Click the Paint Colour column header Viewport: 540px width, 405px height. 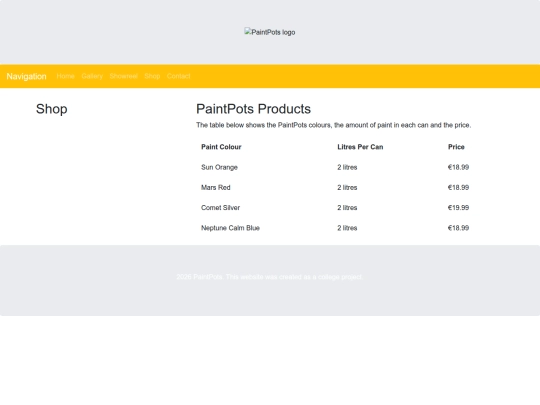[x=221, y=147]
